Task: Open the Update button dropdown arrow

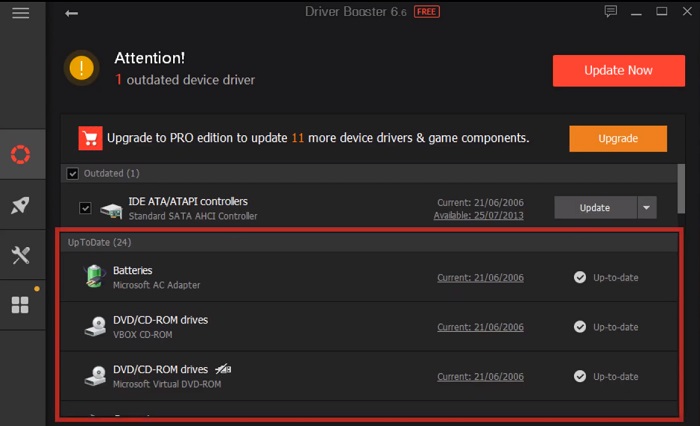Action: pyautogui.click(x=646, y=208)
